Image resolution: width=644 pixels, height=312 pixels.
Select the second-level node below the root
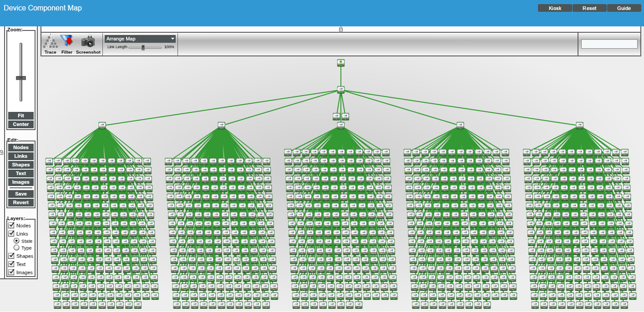click(x=341, y=90)
